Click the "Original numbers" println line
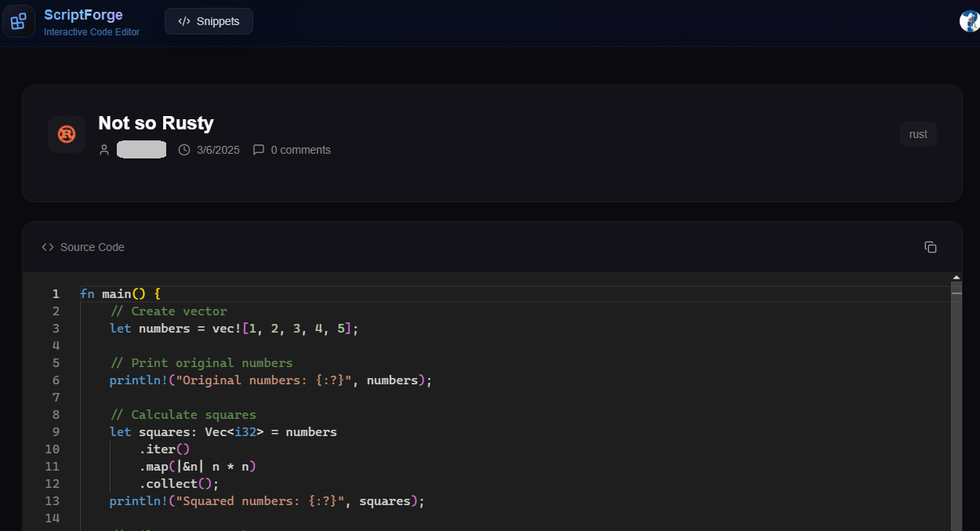Viewport: 980px width, 531px height. click(x=270, y=380)
